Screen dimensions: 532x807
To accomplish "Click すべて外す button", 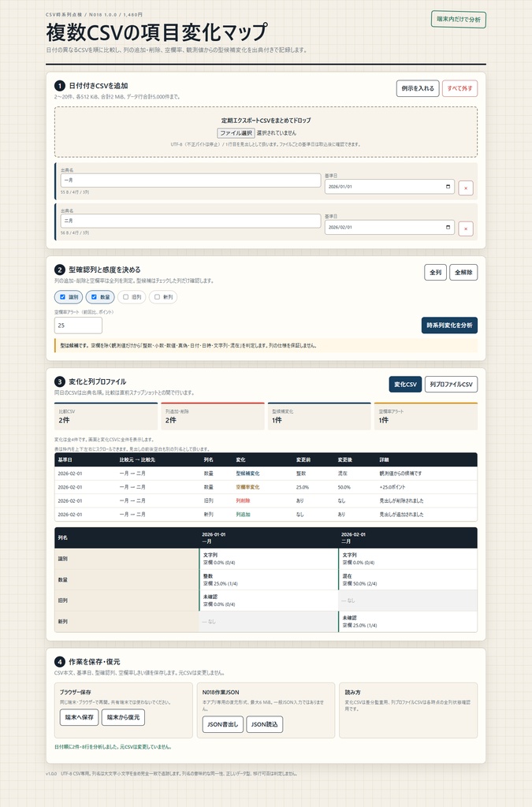I will click(460, 88).
